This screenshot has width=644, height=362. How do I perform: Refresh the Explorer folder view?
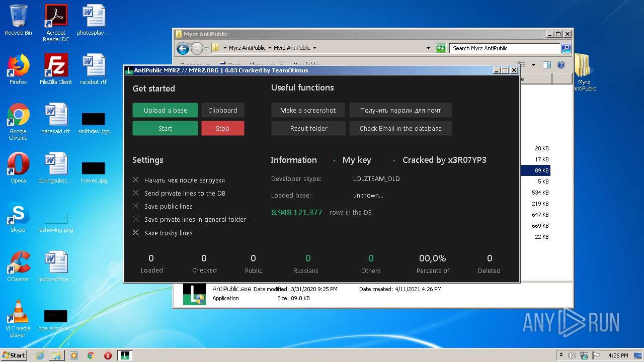(441, 48)
